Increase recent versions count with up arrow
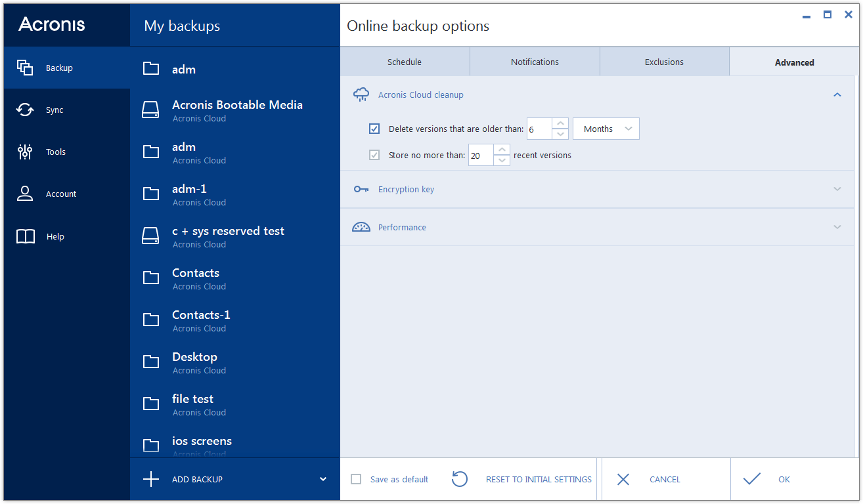The width and height of the screenshot is (863, 504). coord(502,150)
